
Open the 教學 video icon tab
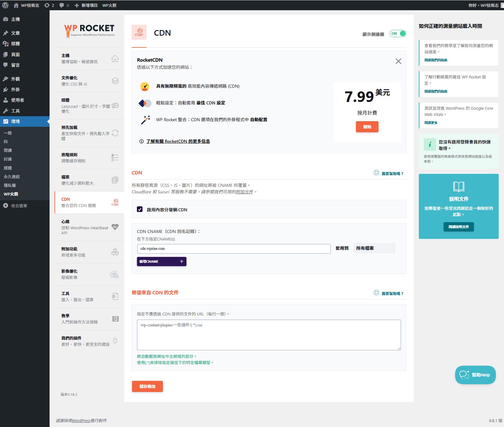pos(115,319)
